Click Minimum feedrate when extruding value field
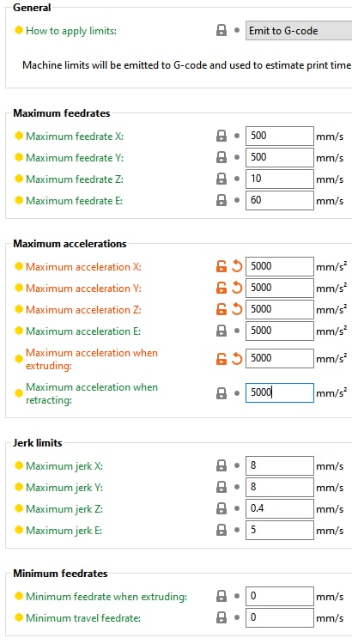Image resolution: width=352 pixels, height=644 pixels. click(x=280, y=596)
